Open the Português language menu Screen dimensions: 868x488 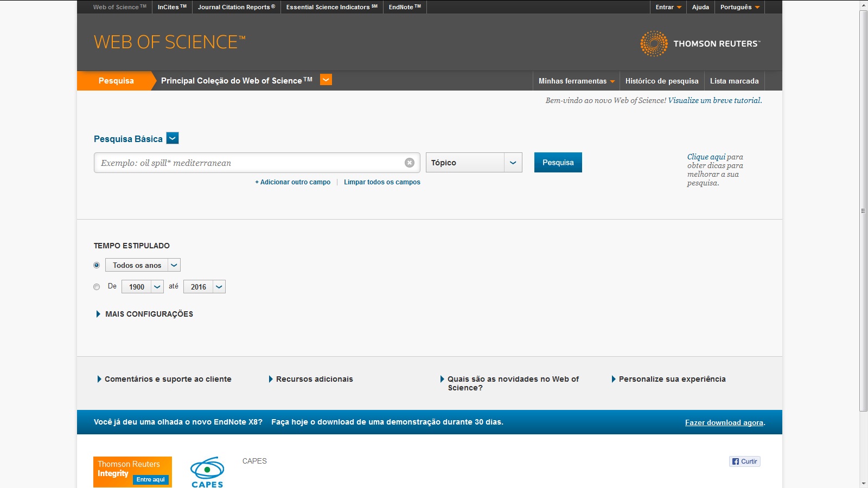click(740, 7)
